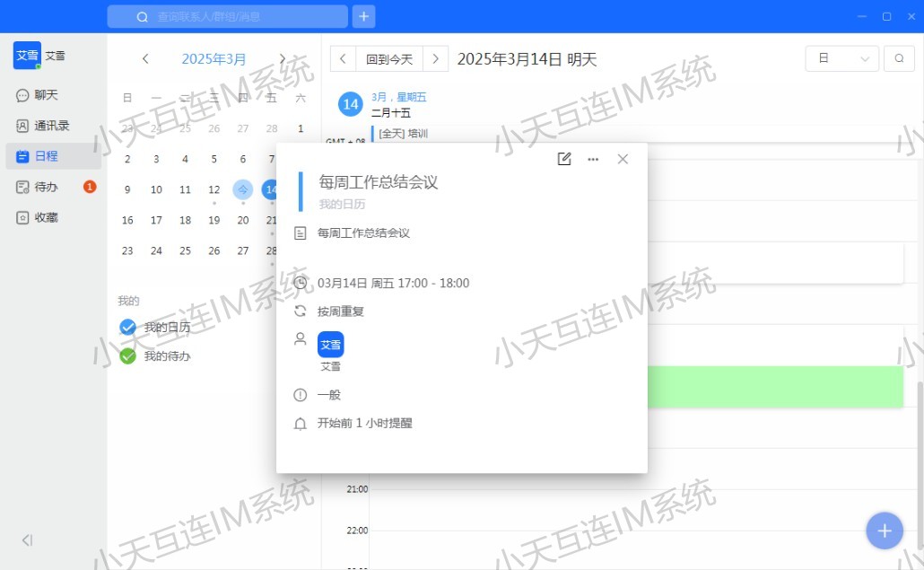Open the 通讯录 contacts tab
The height and width of the screenshot is (570, 924).
click(52, 126)
